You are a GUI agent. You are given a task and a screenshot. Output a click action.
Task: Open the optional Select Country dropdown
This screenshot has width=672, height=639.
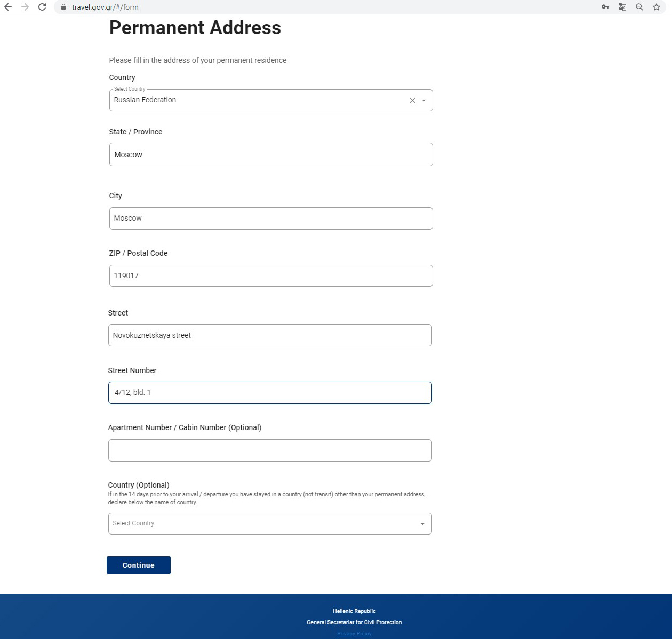pos(270,523)
